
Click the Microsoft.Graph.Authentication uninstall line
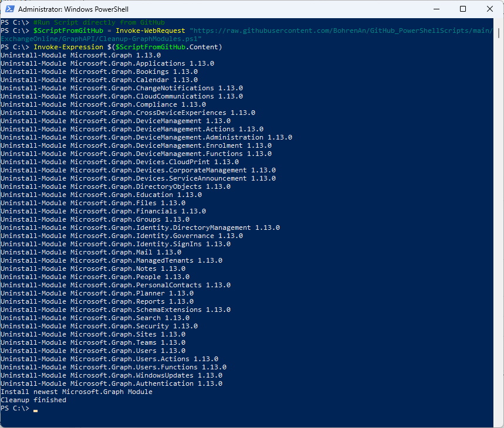[111, 383]
